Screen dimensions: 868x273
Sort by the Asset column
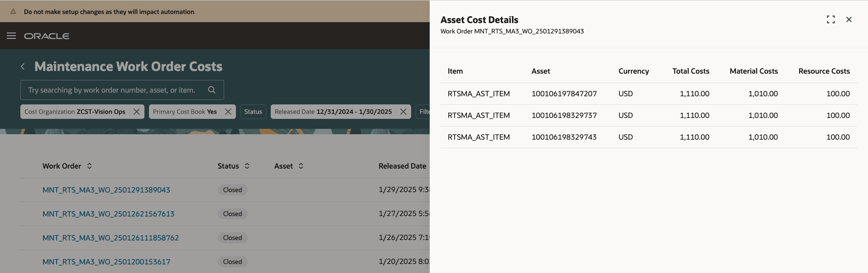301,166
